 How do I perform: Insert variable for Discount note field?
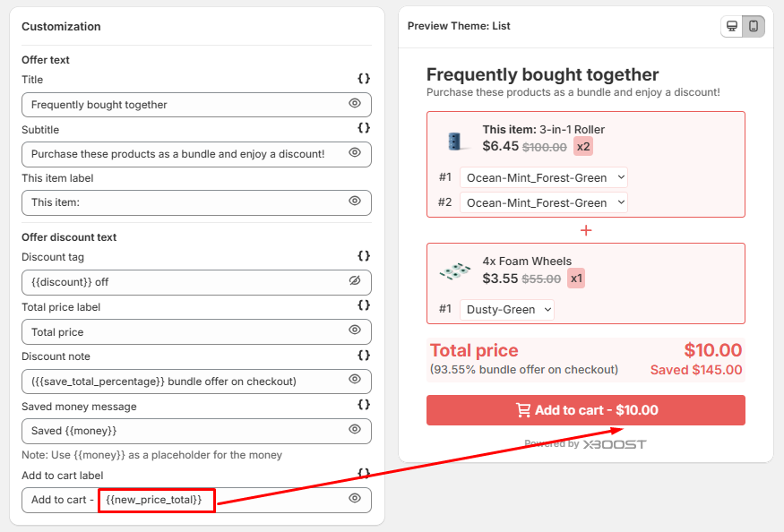[x=364, y=356]
